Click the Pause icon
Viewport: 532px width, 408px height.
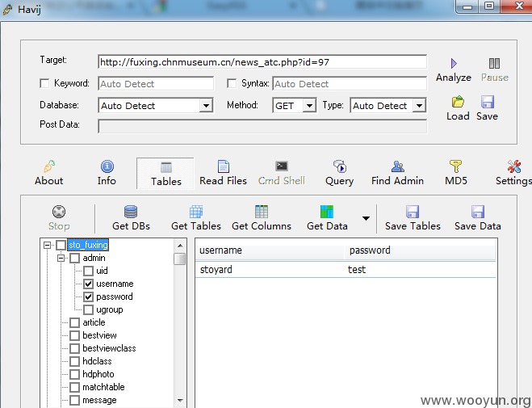pos(494,63)
